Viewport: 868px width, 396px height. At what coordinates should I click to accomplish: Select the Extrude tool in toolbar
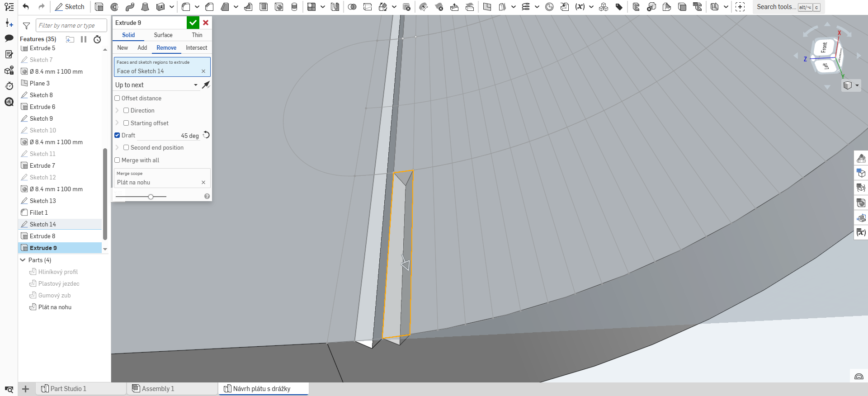click(x=99, y=7)
